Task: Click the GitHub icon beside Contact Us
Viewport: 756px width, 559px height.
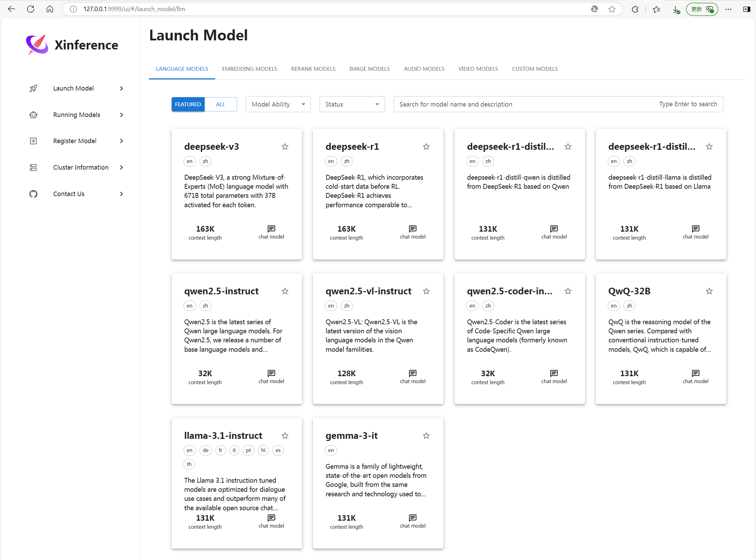Action: [x=33, y=194]
